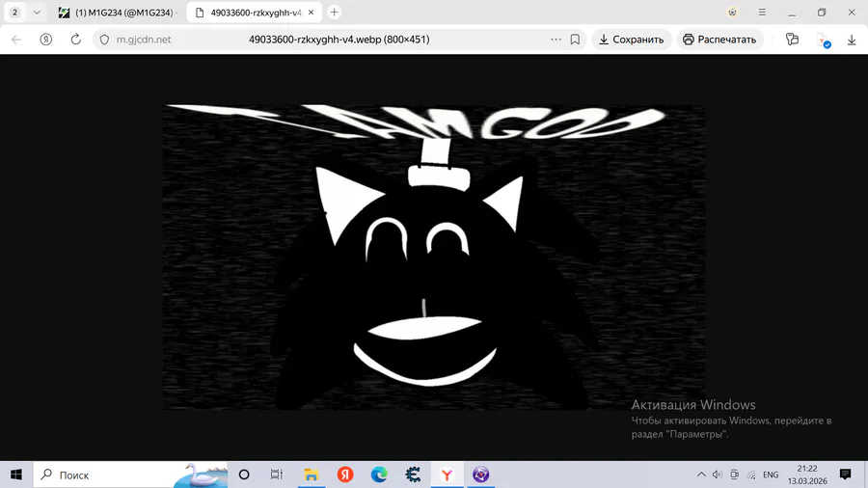The image size is (868, 488).
Task: Open the purple round app on taskbar
Action: (x=480, y=474)
